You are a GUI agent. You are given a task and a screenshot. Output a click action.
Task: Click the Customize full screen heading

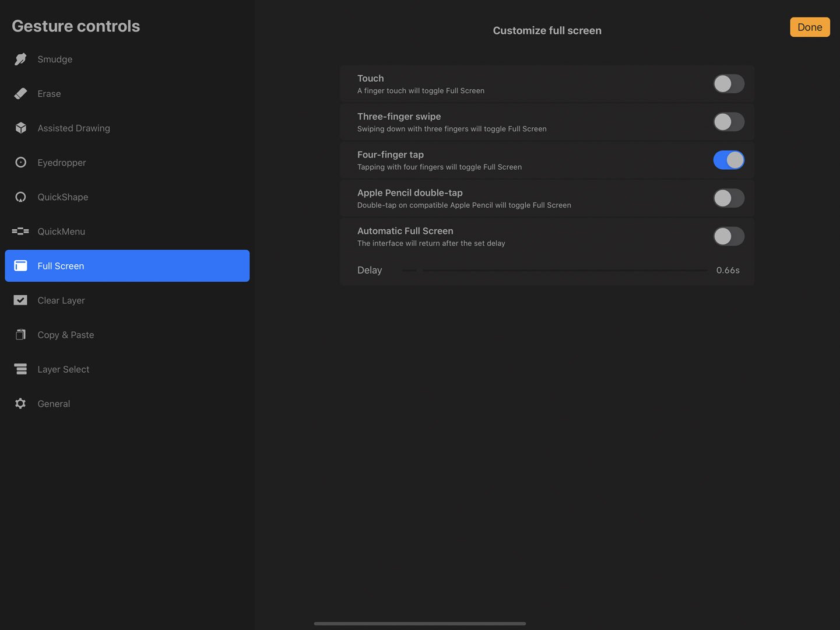pyautogui.click(x=547, y=30)
